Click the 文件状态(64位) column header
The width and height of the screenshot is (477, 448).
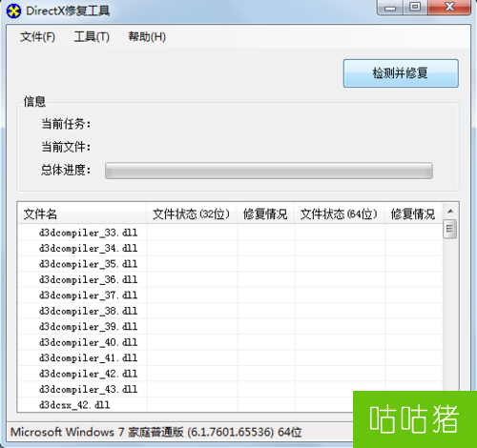(x=339, y=214)
